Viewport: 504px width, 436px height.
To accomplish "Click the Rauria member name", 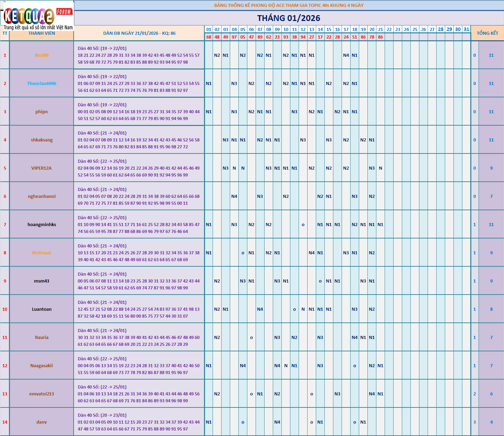I will tap(42, 338).
